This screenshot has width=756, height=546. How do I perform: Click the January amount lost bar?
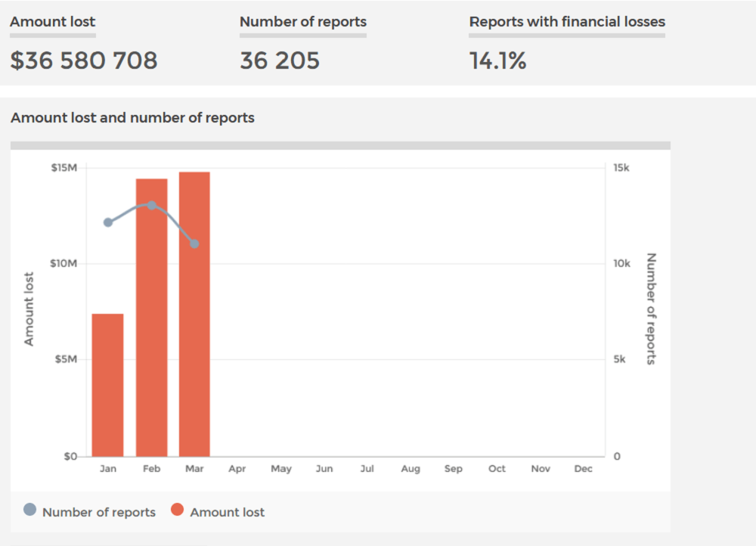[x=107, y=385]
